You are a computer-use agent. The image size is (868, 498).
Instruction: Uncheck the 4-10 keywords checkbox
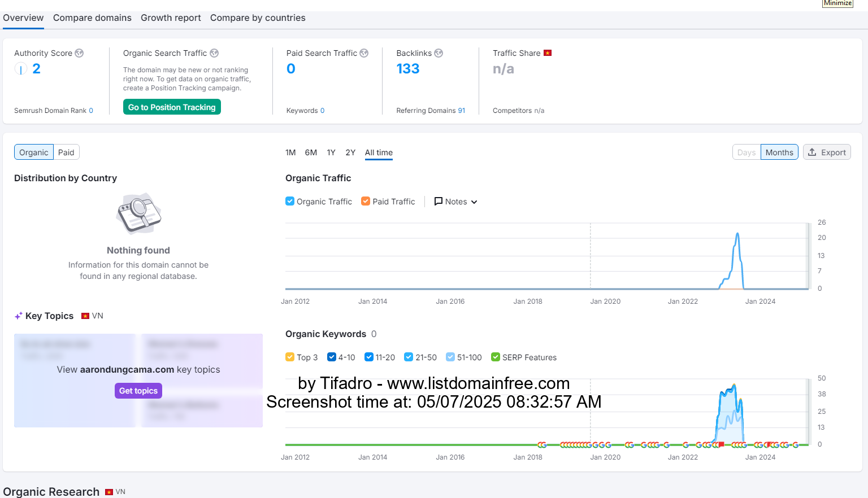(x=332, y=357)
